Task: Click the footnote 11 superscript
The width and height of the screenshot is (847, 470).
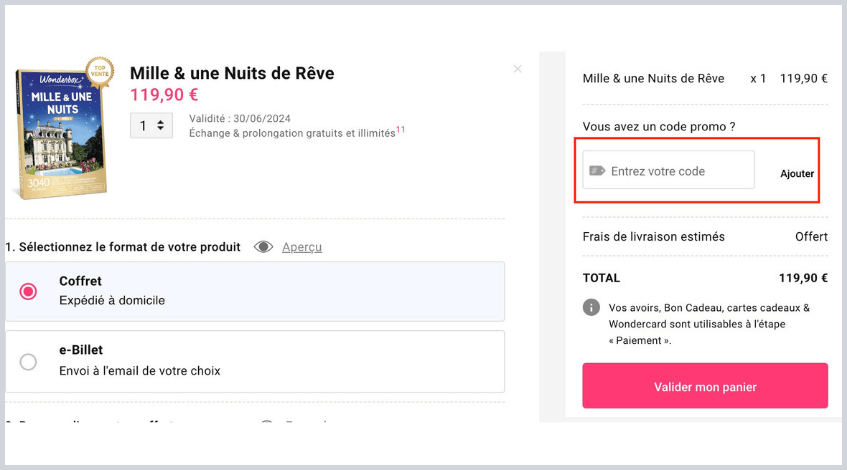Action: [400, 129]
